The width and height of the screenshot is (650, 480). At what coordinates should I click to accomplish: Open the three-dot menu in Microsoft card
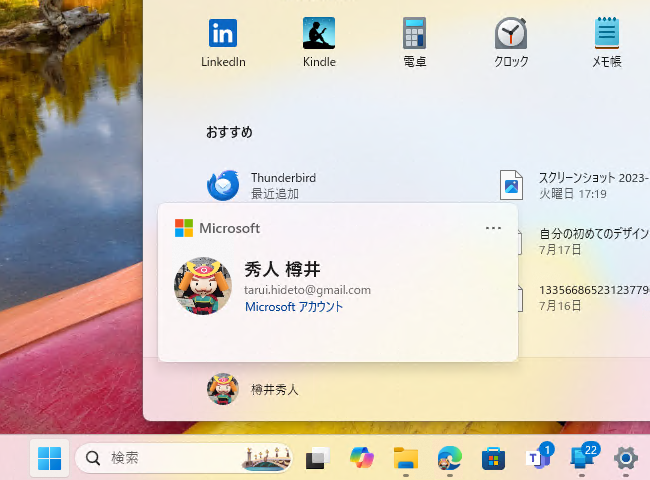point(493,228)
